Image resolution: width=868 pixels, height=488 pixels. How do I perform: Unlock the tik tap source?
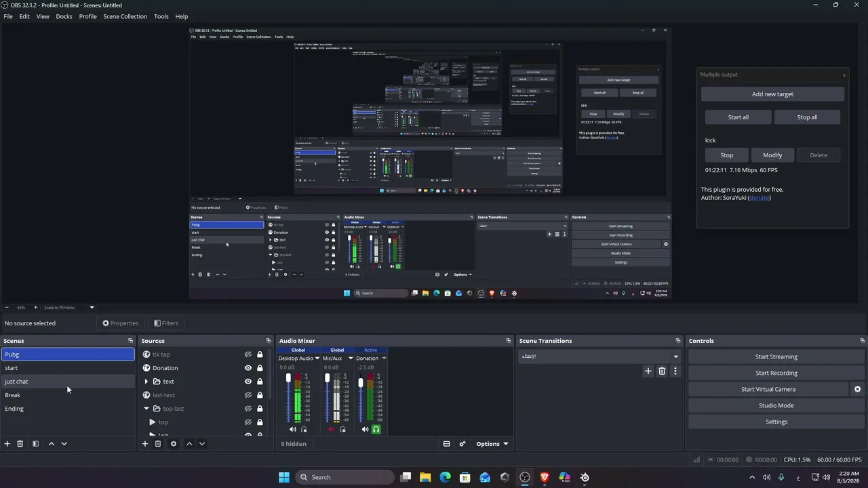(x=260, y=354)
